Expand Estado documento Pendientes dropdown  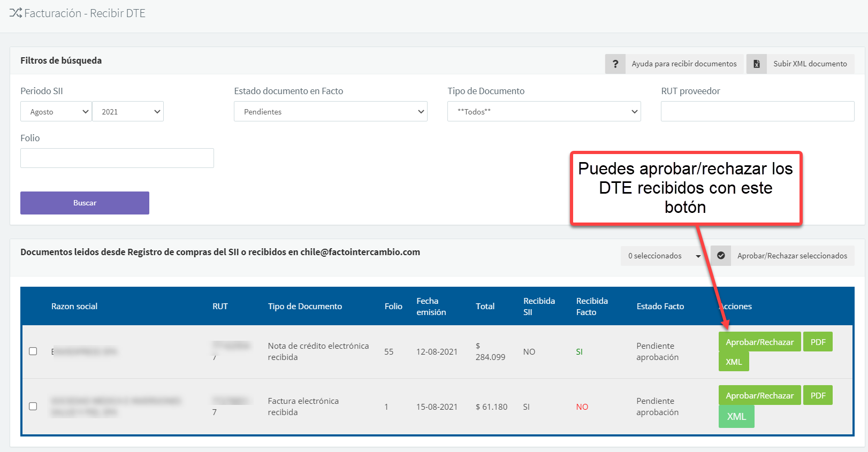click(x=330, y=112)
